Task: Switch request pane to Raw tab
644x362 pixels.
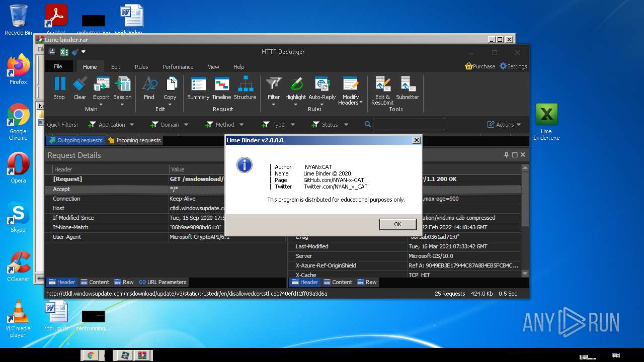Action: [124, 282]
